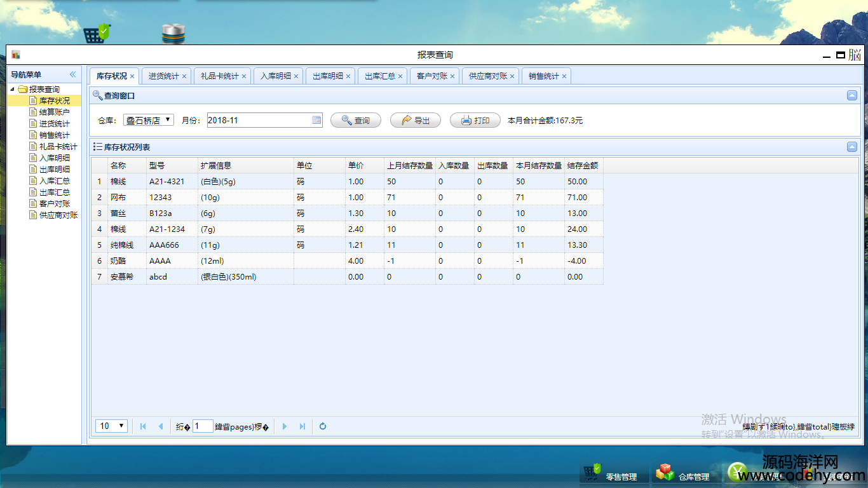Collapse navigation menu with double-chevron icon
868x488 pixels.
(x=73, y=75)
